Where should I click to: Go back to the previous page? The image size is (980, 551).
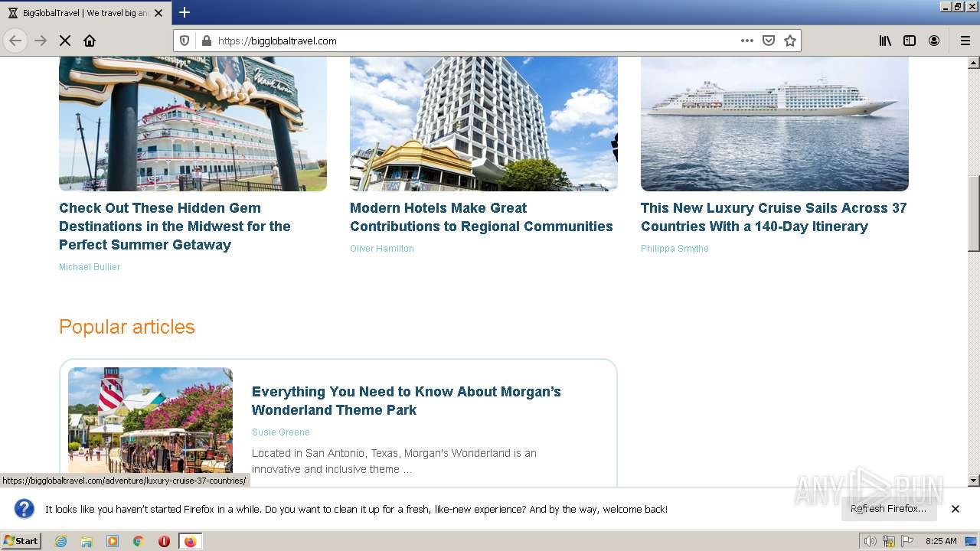(x=15, y=41)
